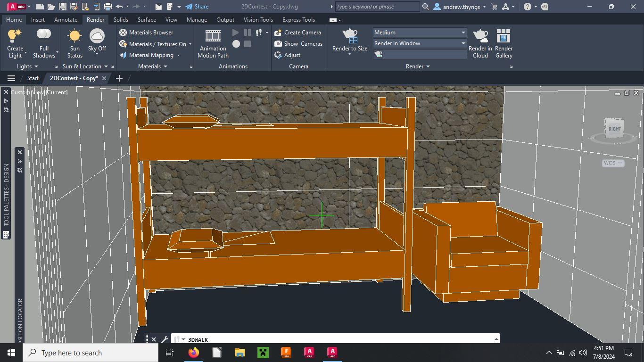Expand the Render panel title
Screen dimensions: 644x362
418,66
